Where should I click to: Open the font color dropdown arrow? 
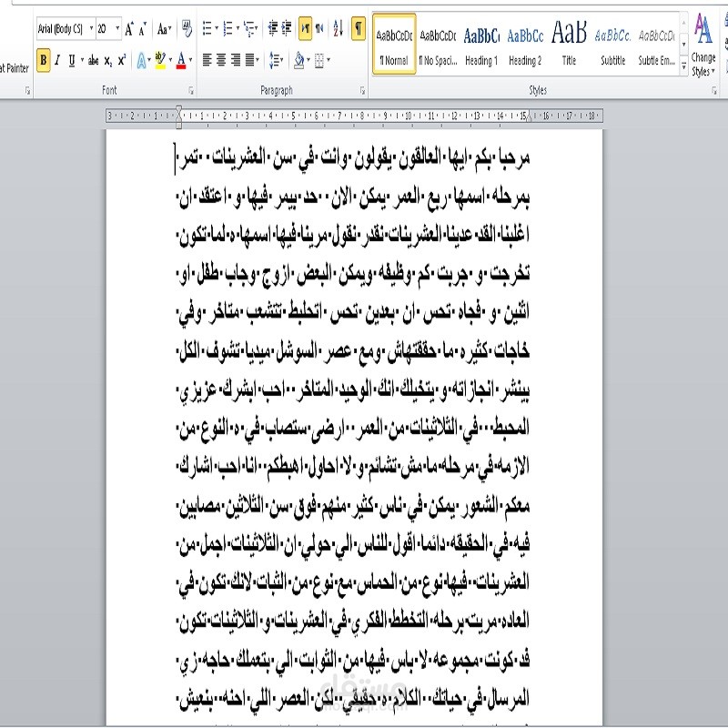(x=191, y=60)
